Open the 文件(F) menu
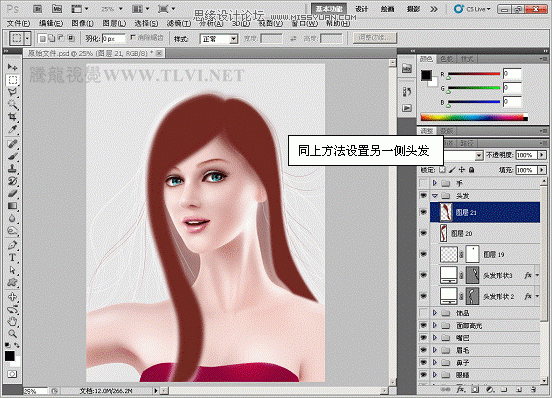This screenshot has width=552, height=398. [18, 23]
